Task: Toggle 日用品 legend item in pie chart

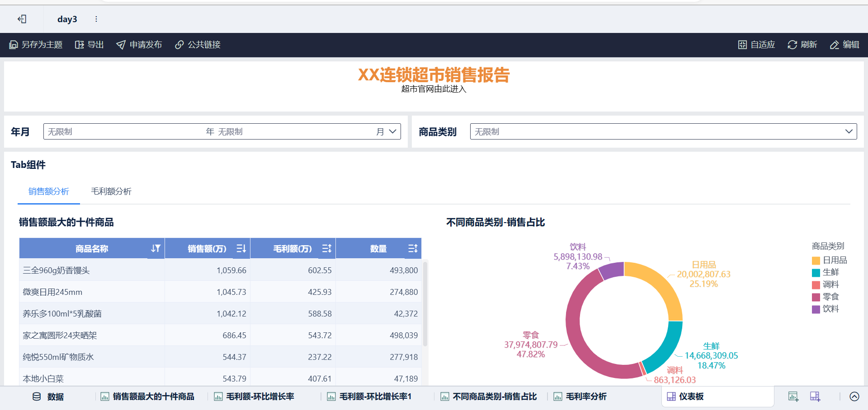Action: pos(829,260)
